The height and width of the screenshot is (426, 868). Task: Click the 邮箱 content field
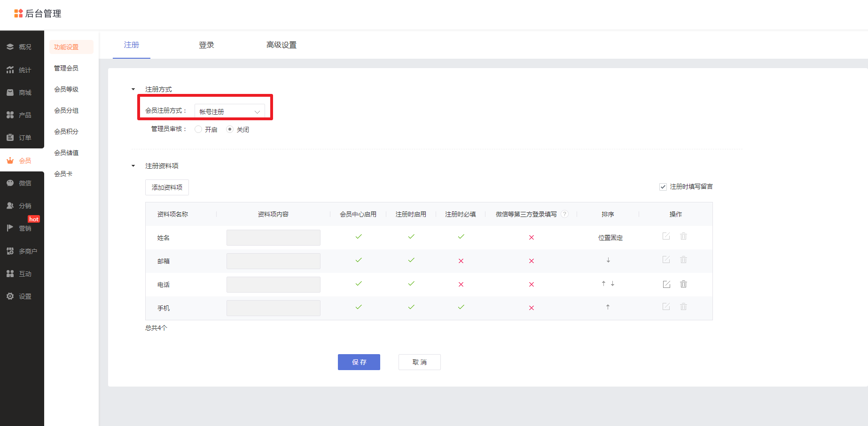click(274, 261)
